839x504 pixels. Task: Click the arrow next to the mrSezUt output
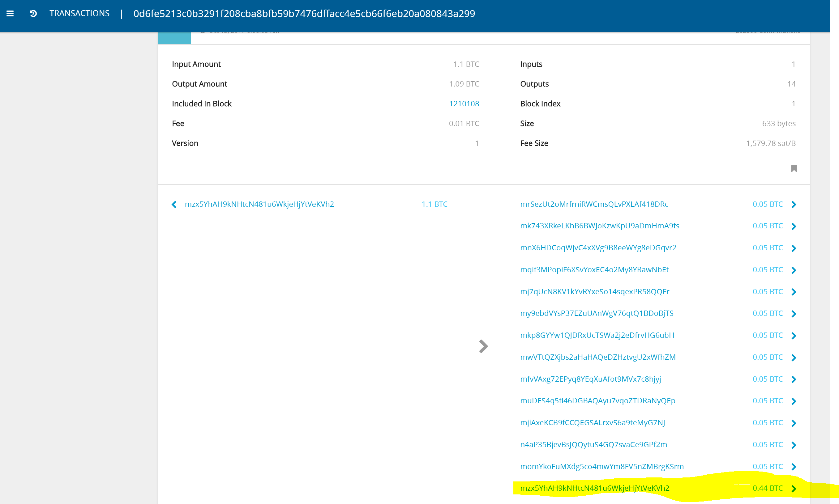pos(794,205)
